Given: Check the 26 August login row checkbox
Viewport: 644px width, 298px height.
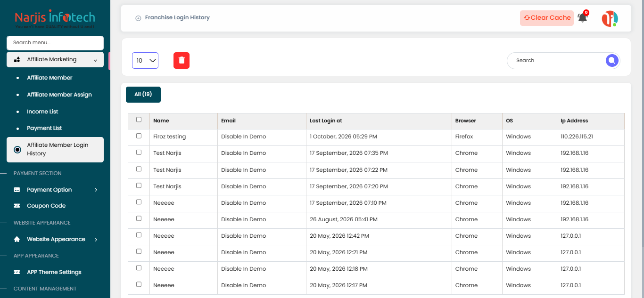Looking at the screenshot, I should 139,218.
